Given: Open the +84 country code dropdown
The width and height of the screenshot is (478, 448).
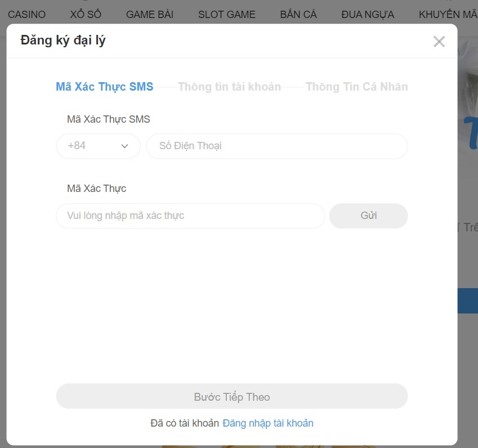Looking at the screenshot, I should point(98,146).
